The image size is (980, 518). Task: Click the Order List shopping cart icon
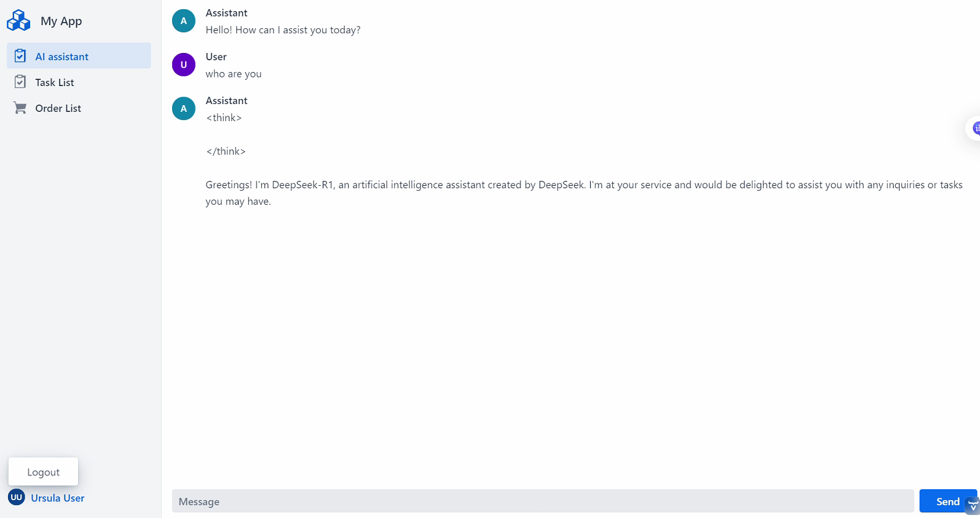point(20,108)
